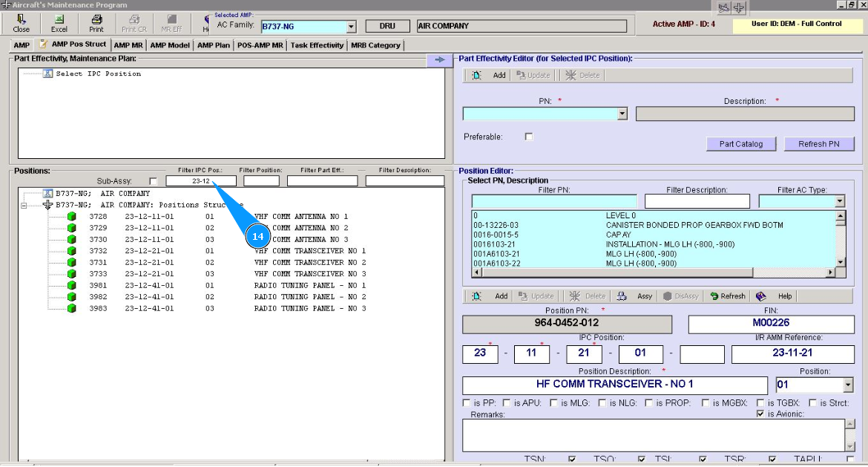Click the Refresh PN button
Image resolution: width=868 pixels, height=467 pixels.
click(818, 144)
